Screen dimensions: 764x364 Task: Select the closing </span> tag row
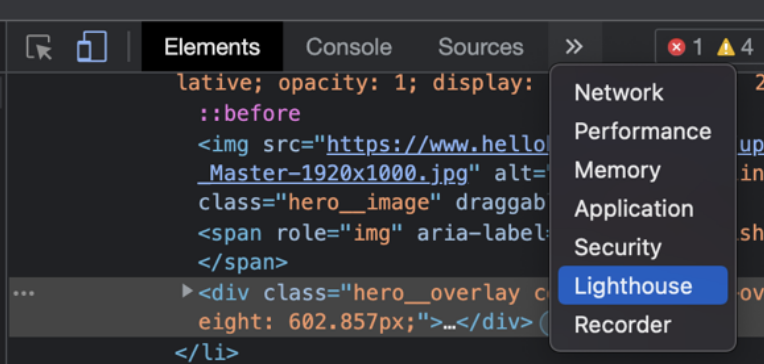click(x=243, y=263)
